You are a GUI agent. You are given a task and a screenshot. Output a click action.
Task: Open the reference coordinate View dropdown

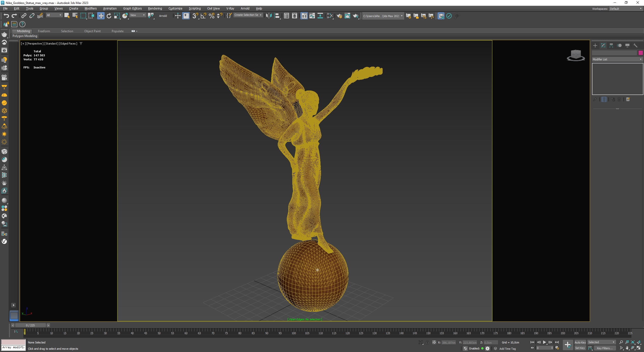(x=137, y=15)
